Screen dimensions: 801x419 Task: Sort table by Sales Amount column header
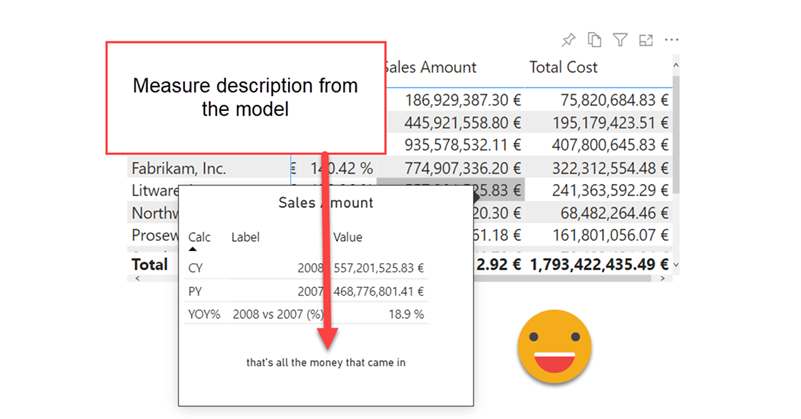[x=431, y=68]
